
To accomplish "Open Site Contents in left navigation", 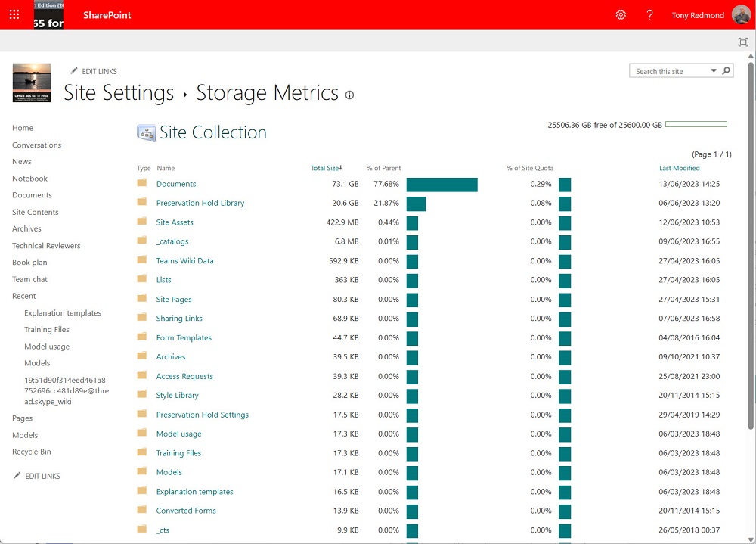I will click(35, 212).
